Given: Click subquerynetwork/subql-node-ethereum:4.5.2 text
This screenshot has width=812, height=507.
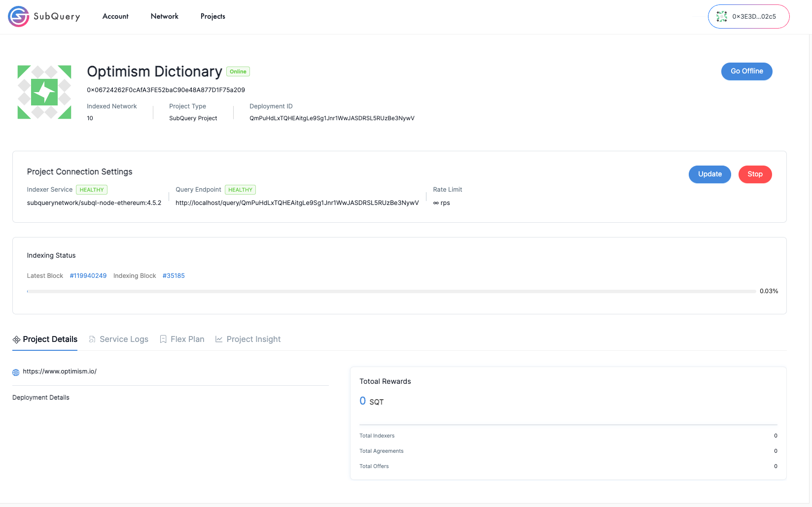Looking at the screenshot, I should click(94, 203).
